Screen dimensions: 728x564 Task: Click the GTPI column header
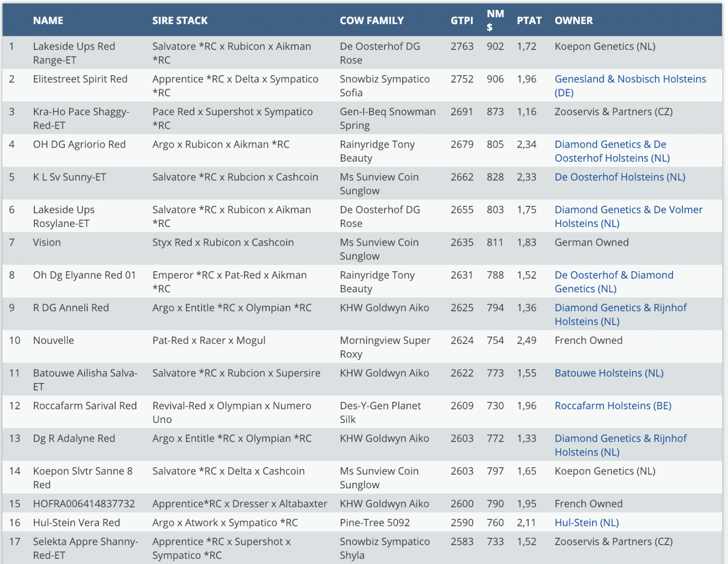462,21
